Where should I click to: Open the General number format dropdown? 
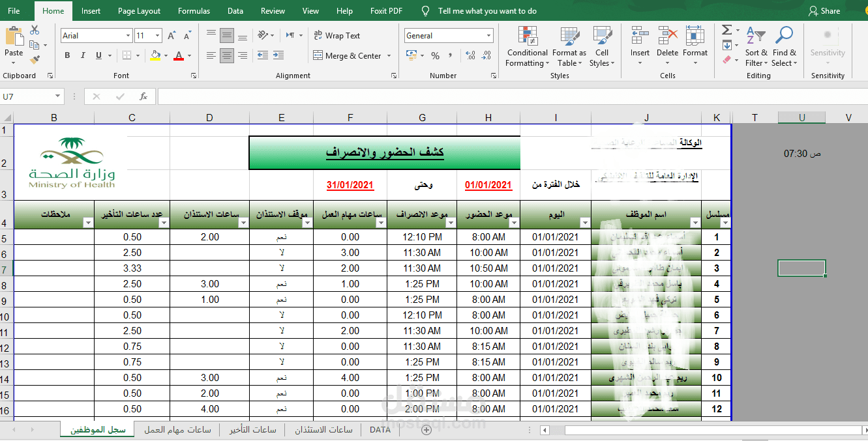point(488,36)
